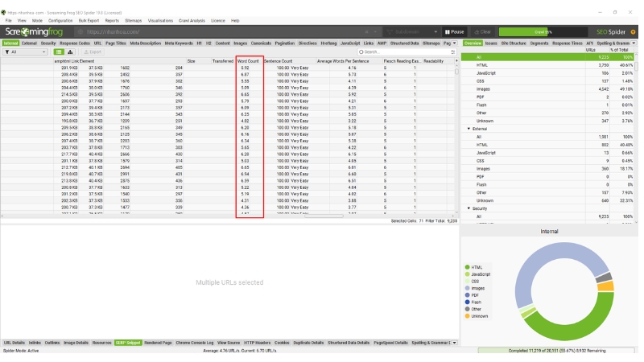Viewport: 644px width, 362px height.
Task: Open the Inlinks bottom tab
Action: [x=35, y=343]
